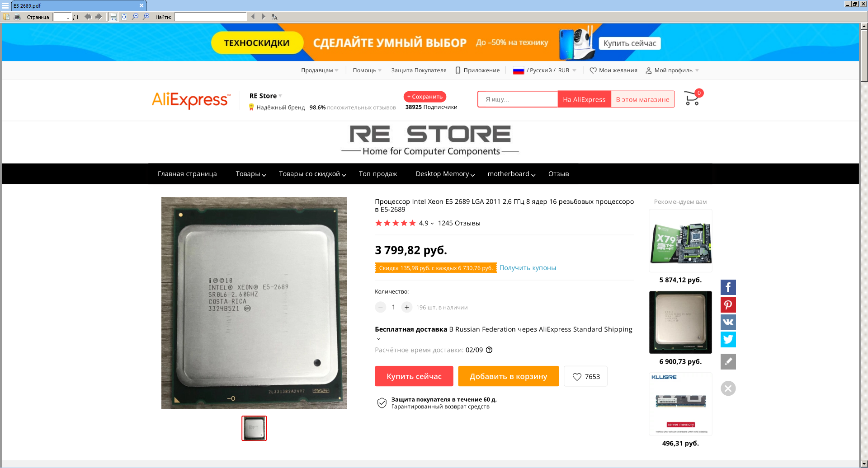Viewport: 868px width, 468px height.
Task: Select the processor thumbnail below the photo
Action: [x=254, y=428]
